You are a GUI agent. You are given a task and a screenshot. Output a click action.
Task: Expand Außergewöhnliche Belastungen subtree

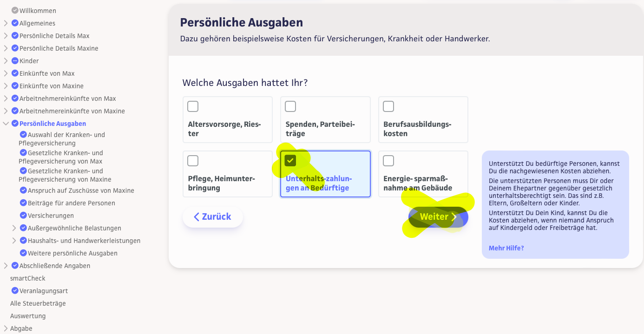point(14,228)
